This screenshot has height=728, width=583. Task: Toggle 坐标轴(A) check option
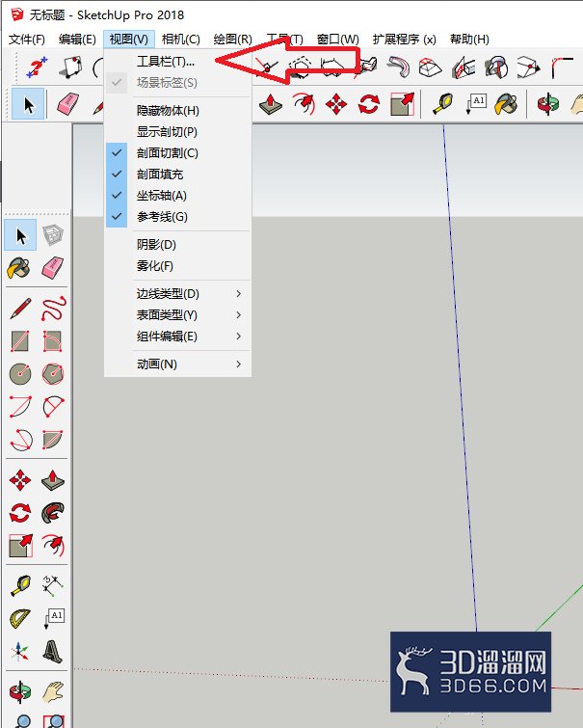(x=178, y=196)
